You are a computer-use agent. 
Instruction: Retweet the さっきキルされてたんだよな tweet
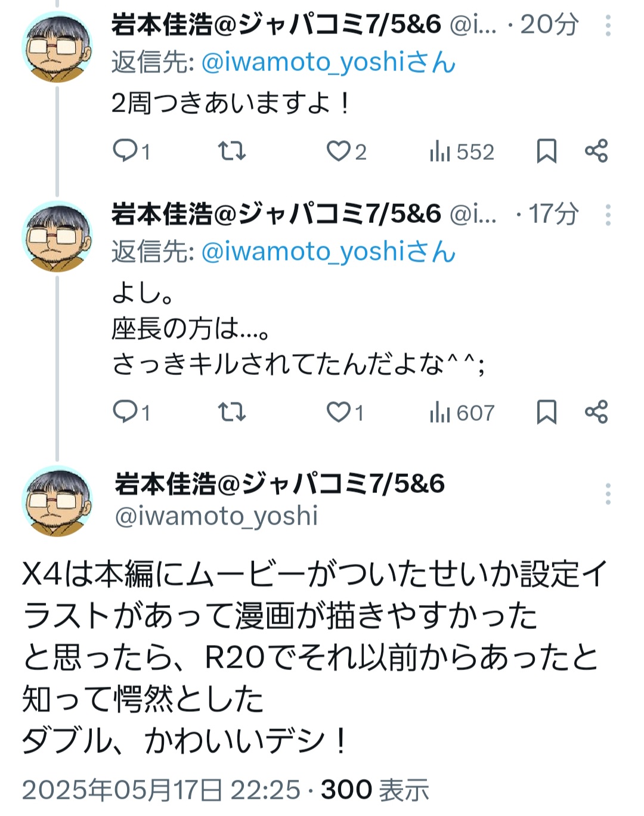tap(231, 412)
